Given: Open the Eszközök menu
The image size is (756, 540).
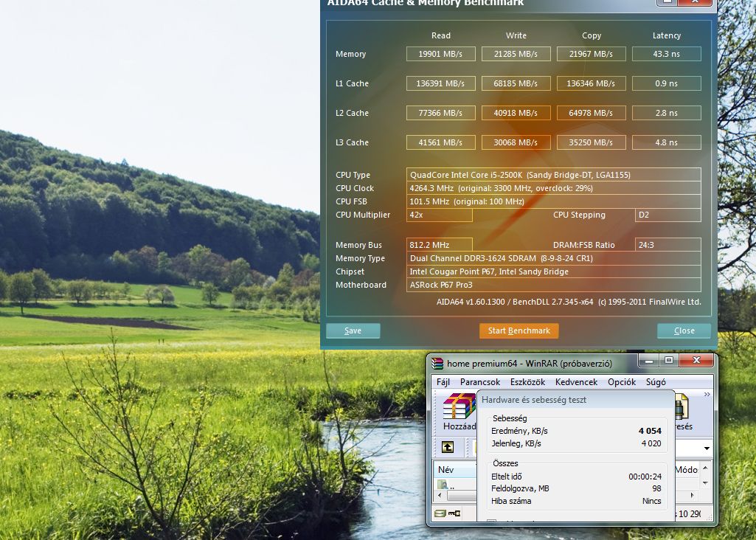Looking at the screenshot, I should pyautogui.click(x=527, y=382).
